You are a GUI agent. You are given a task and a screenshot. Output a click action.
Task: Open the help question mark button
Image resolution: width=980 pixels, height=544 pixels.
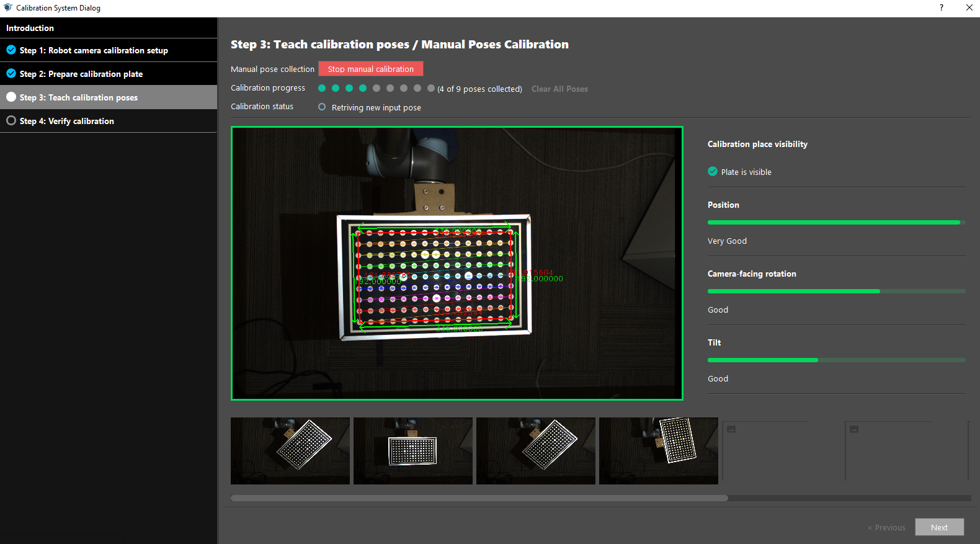click(x=942, y=7)
